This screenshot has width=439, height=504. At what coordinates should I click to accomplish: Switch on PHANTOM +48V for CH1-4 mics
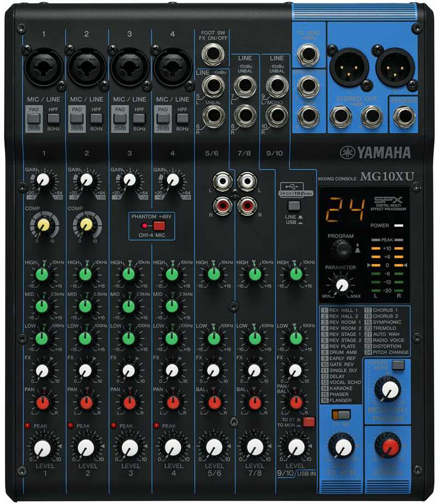(x=159, y=226)
